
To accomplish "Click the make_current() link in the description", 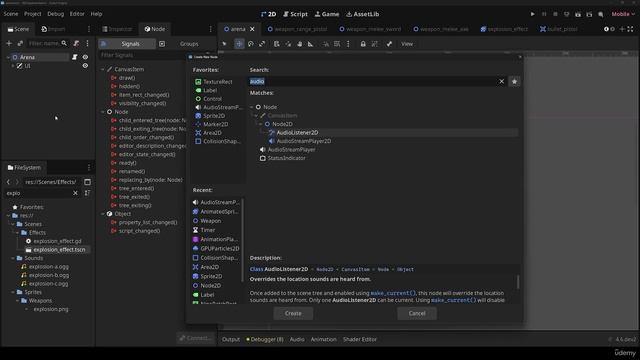I will [393, 293].
